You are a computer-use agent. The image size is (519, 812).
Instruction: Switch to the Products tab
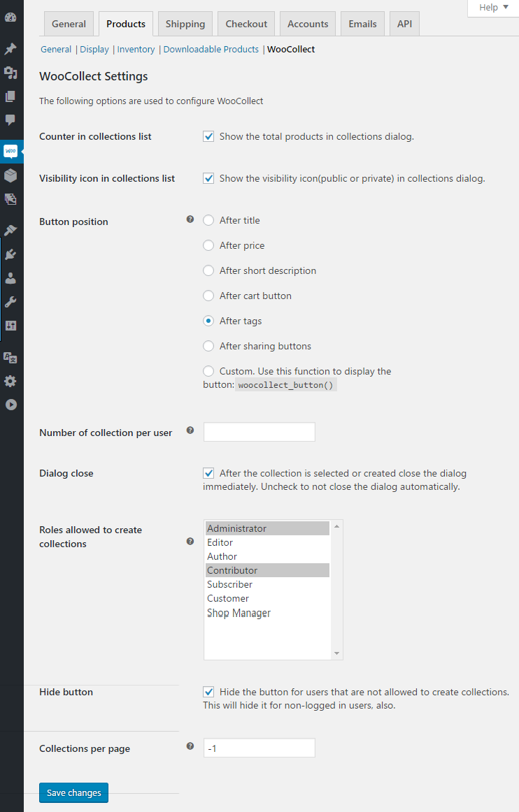[126, 24]
